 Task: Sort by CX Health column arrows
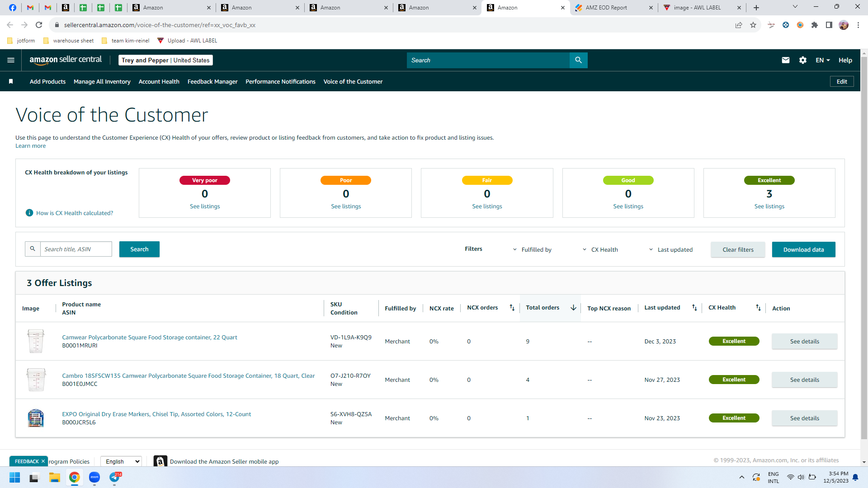pos(758,308)
